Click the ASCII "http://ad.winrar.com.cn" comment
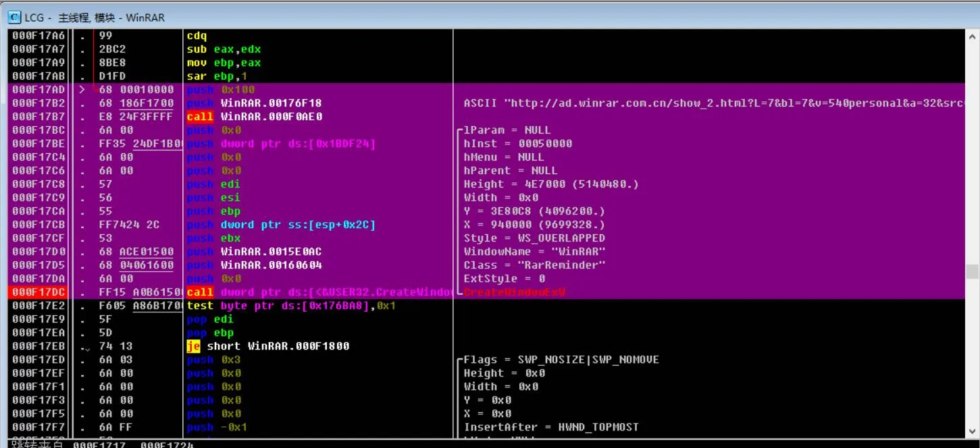Screen dimensions: 980x448 (x=713, y=103)
